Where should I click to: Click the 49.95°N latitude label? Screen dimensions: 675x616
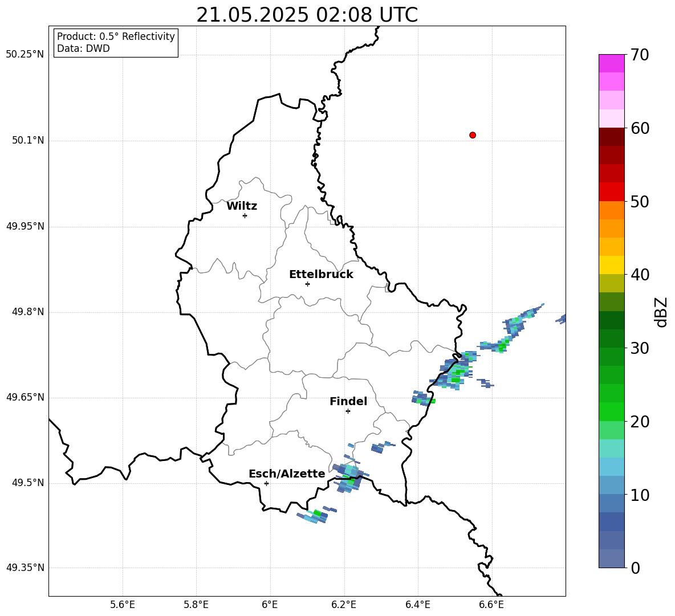click(25, 227)
